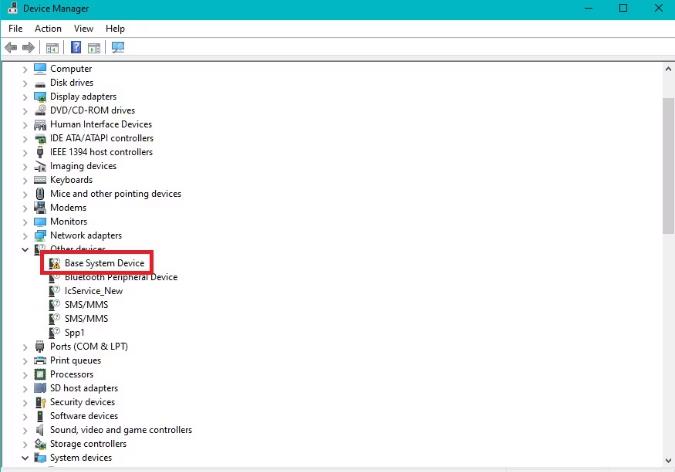Click the Back arrow toolbar icon
Image resolution: width=675 pixels, height=472 pixels.
click(11, 47)
